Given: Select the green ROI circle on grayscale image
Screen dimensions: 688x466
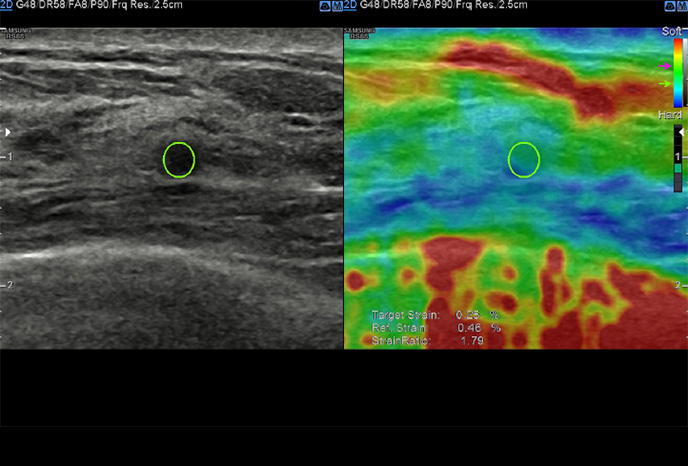Looking at the screenshot, I should pos(179,158).
